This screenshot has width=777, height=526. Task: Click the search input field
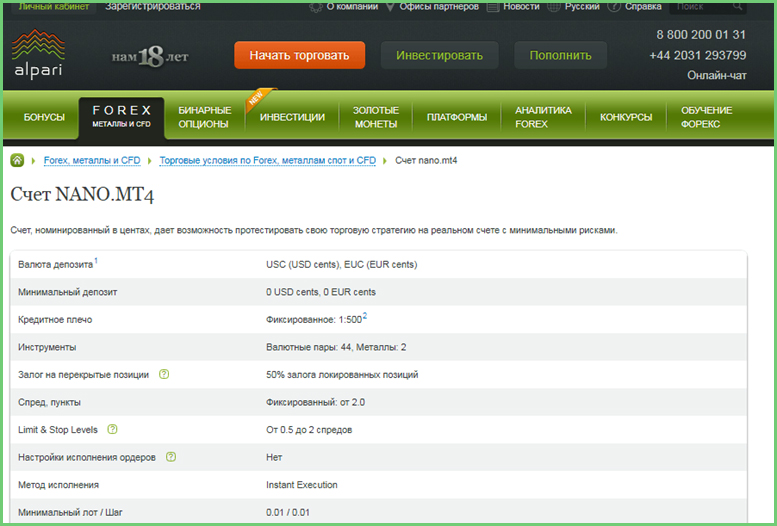click(711, 6)
